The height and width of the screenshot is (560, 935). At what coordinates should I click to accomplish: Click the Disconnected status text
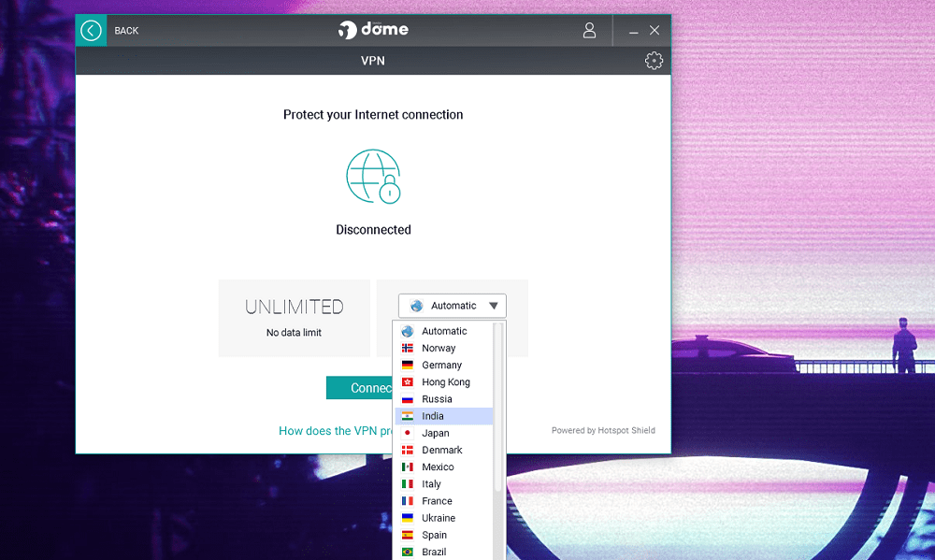[373, 230]
